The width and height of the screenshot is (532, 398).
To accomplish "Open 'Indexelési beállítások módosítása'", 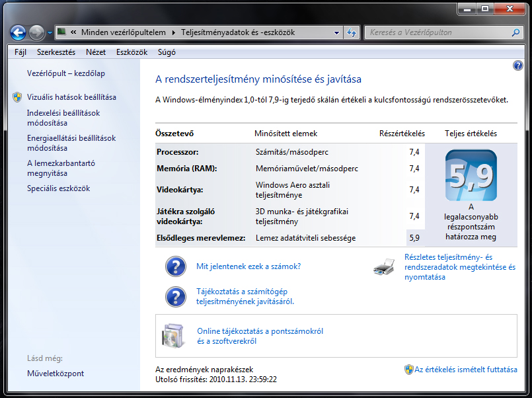I will 63,118.
